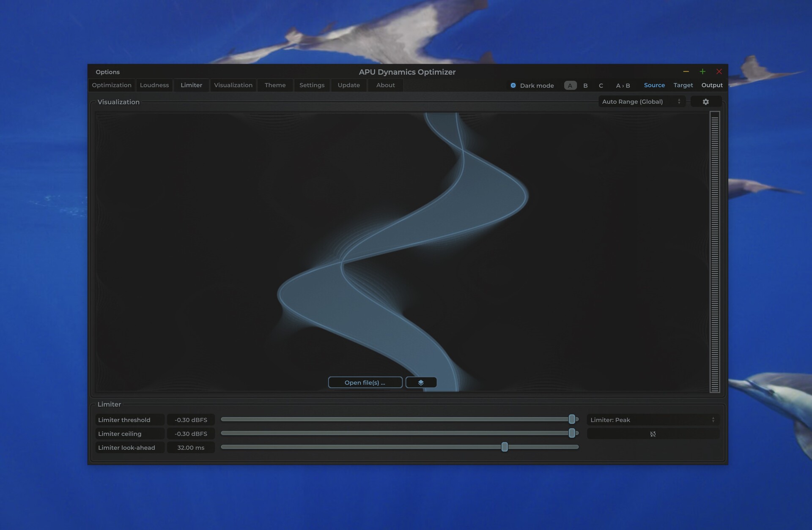Open the Auto Range (Global) dropdown
Viewport: 812px width, 530px height.
coord(642,102)
